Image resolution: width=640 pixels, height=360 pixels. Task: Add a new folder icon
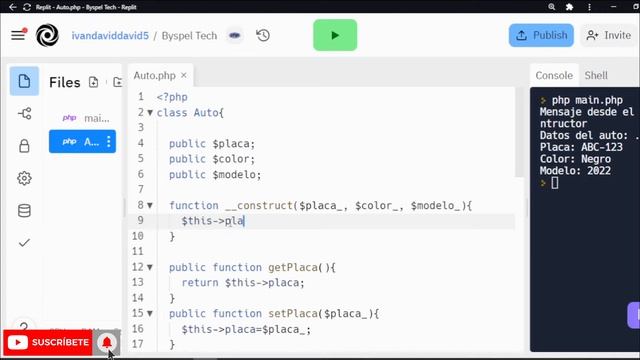pyautogui.click(x=118, y=82)
